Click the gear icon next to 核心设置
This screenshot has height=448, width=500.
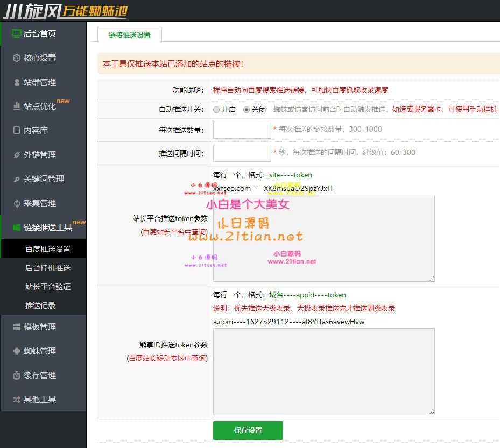(17, 58)
